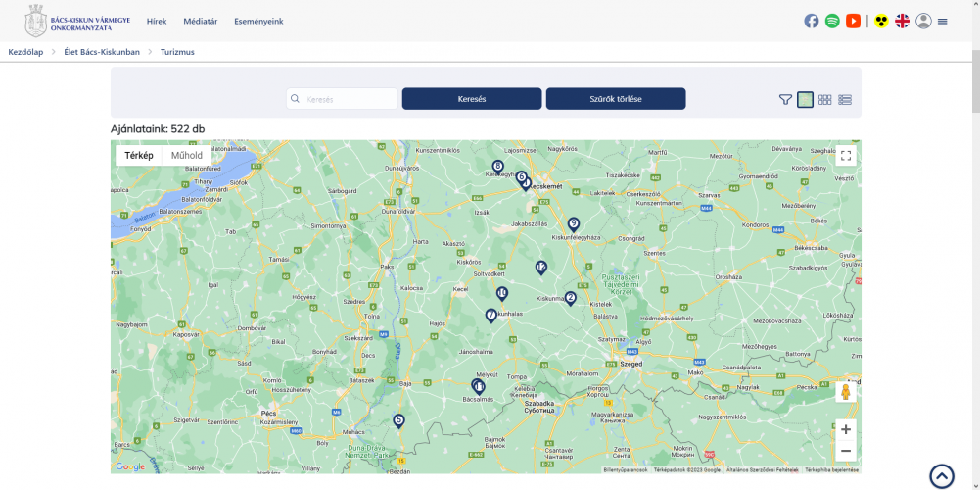Switch map to Térkép view
980x490 pixels.
(x=139, y=155)
